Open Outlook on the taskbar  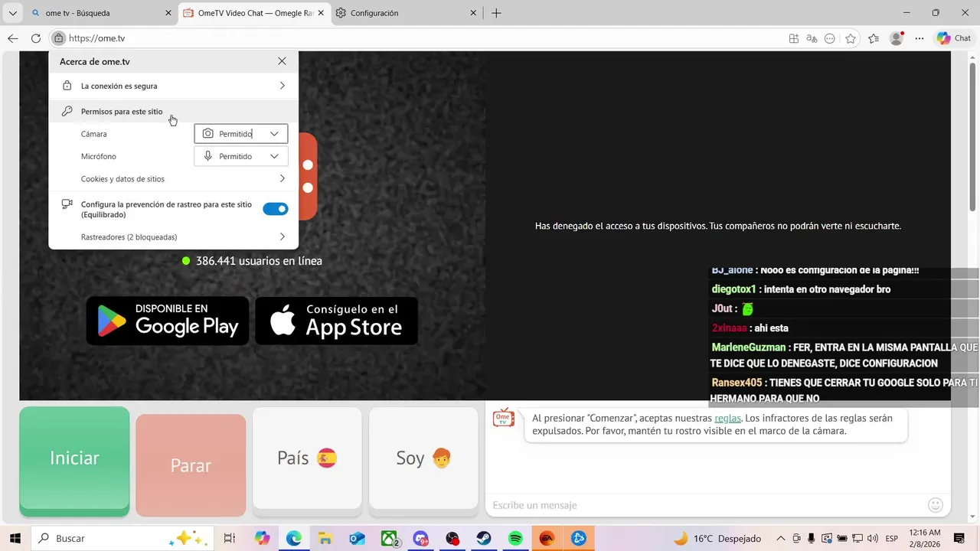(358, 539)
